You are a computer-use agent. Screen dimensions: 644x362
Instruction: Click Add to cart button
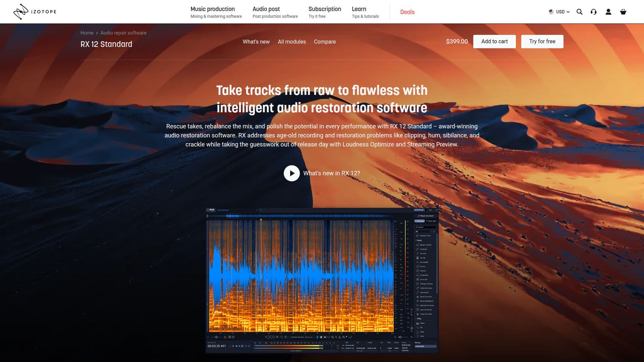[x=494, y=42]
